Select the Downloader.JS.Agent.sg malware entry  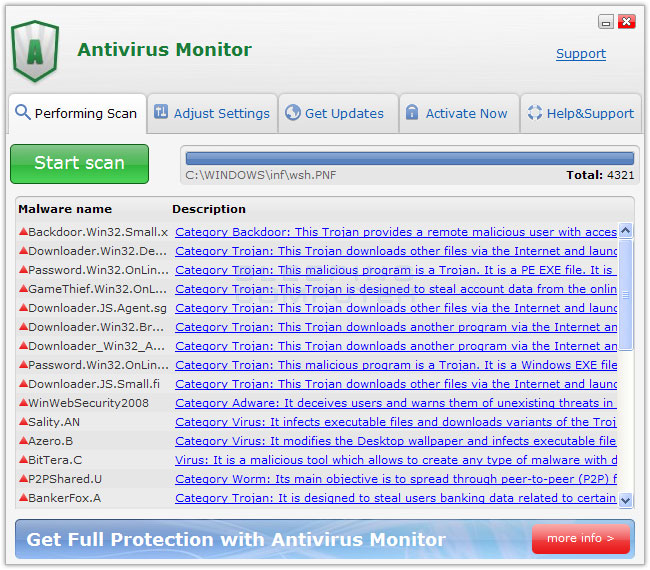click(97, 308)
